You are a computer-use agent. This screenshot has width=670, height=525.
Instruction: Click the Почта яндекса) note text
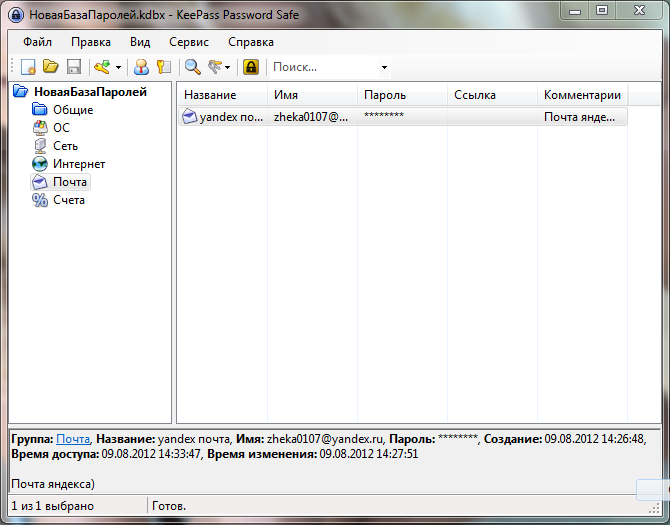(53, 484)
